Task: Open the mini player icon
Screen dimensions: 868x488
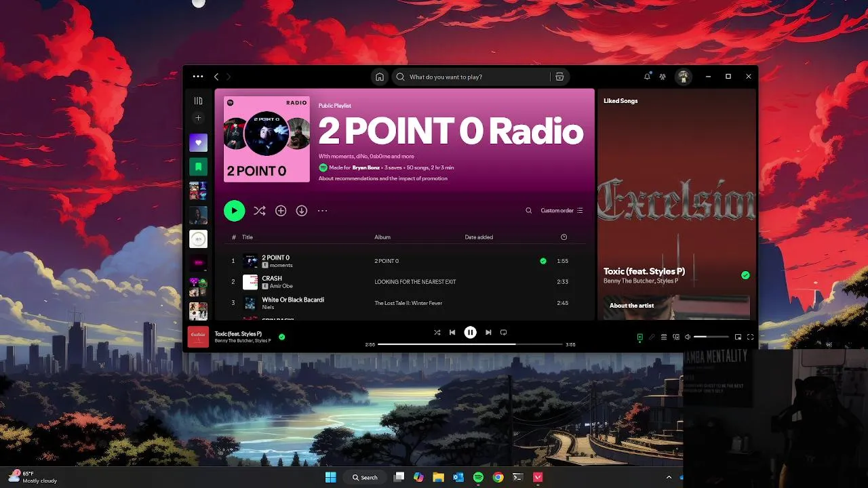Action: pyautogui.click(x=738, y=337)
